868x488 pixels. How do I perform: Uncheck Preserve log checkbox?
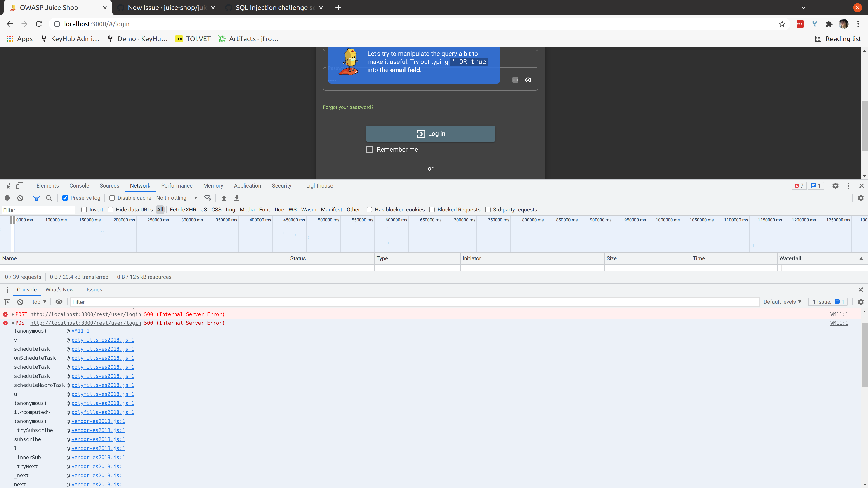point(65,198)
